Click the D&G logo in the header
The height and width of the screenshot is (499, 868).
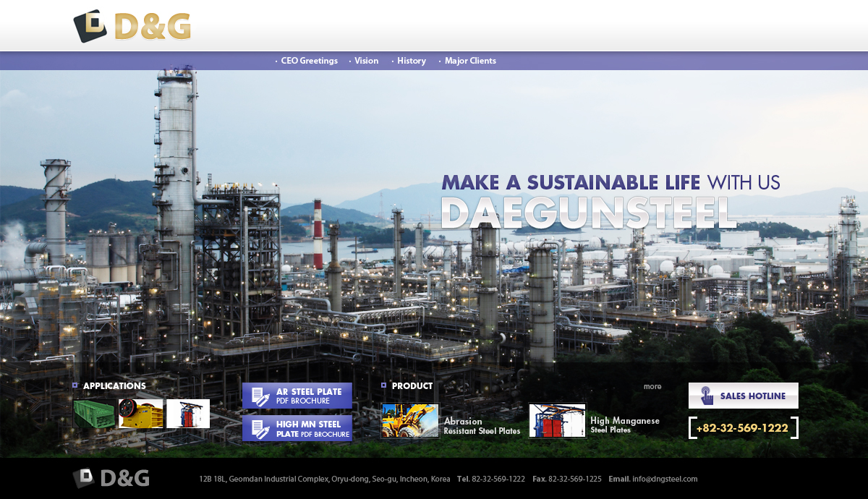tap(132, 27)
